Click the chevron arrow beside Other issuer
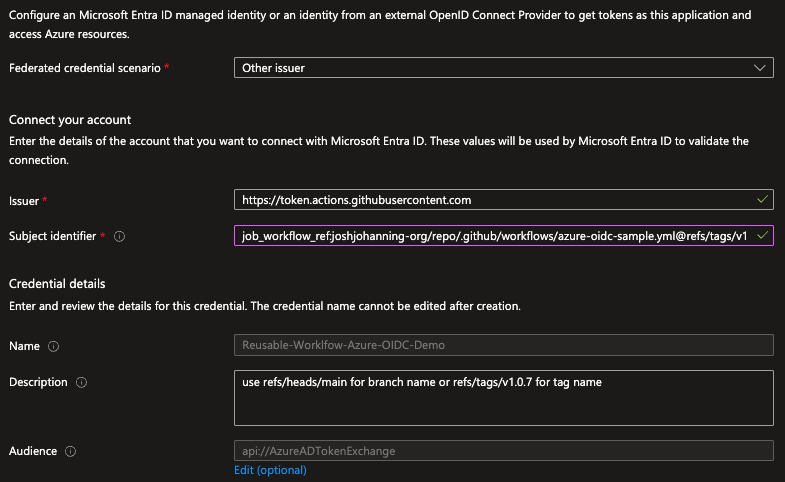 pos(759,68)
